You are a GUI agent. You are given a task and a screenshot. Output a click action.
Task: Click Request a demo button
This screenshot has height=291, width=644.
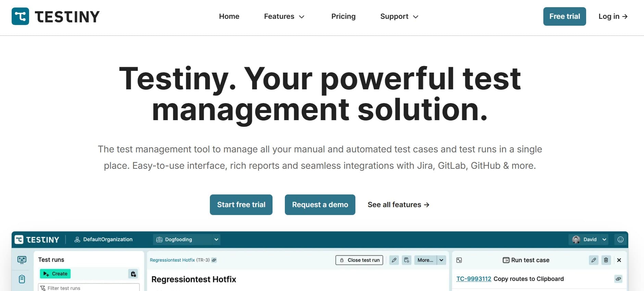click(320, 205)
